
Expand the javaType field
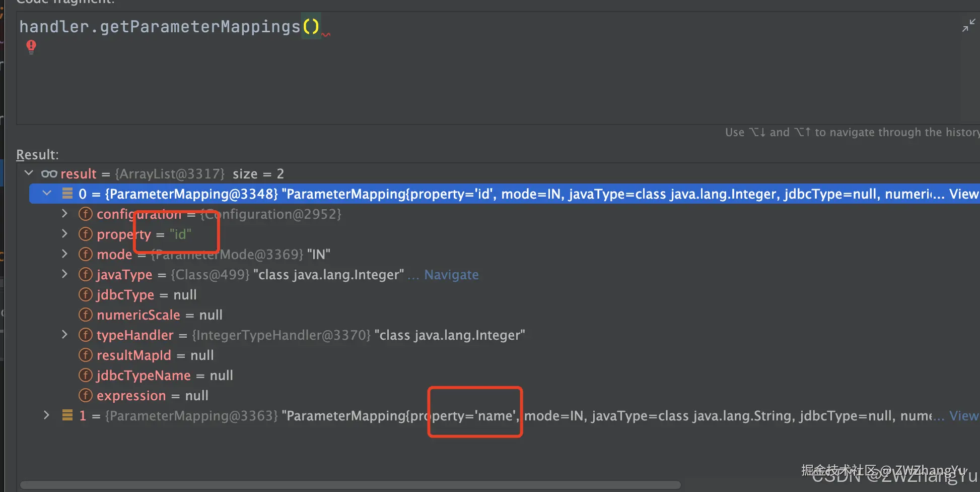[64, 274]
